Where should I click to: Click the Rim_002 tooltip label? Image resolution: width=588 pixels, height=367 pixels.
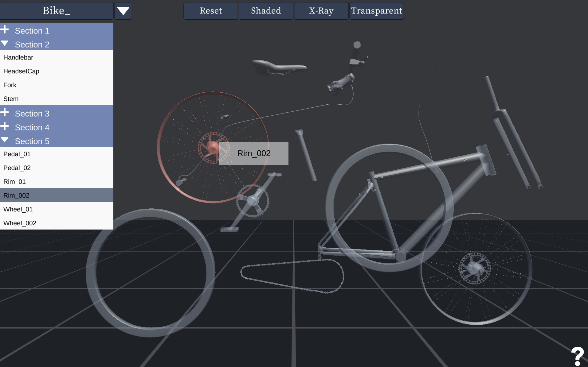tap(254, 153)
